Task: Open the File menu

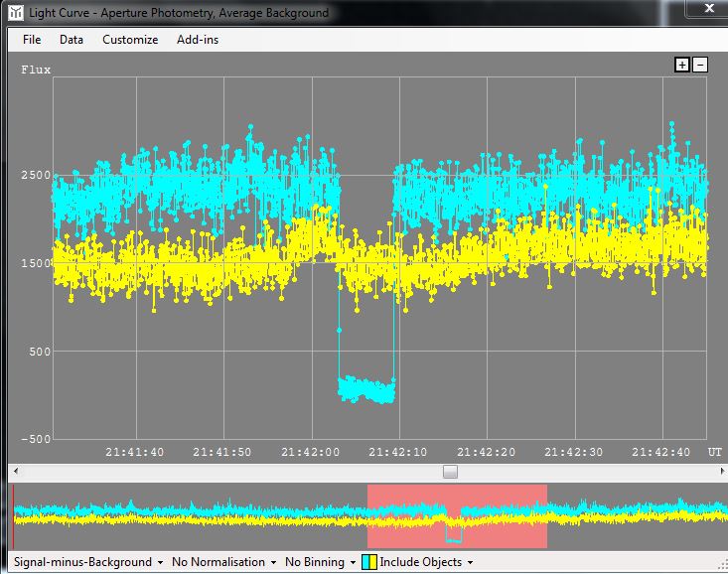Action: coord(32,40)
